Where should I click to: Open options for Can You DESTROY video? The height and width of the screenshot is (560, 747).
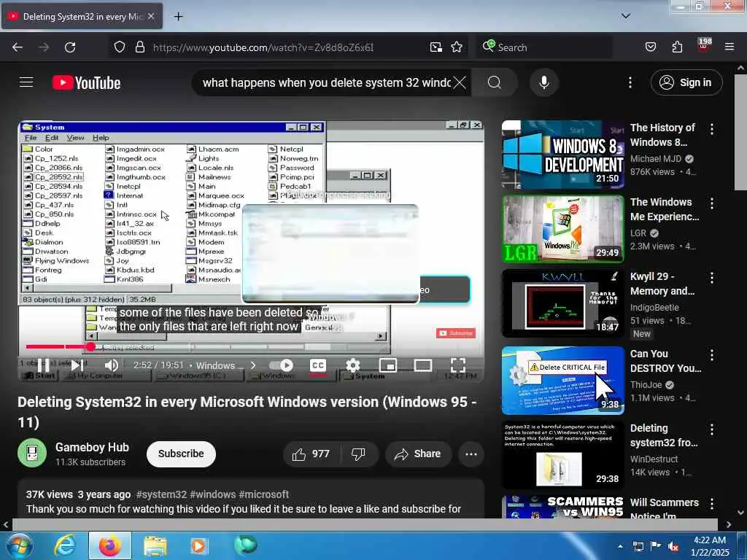pyautogui.click(x=712, y=355)
